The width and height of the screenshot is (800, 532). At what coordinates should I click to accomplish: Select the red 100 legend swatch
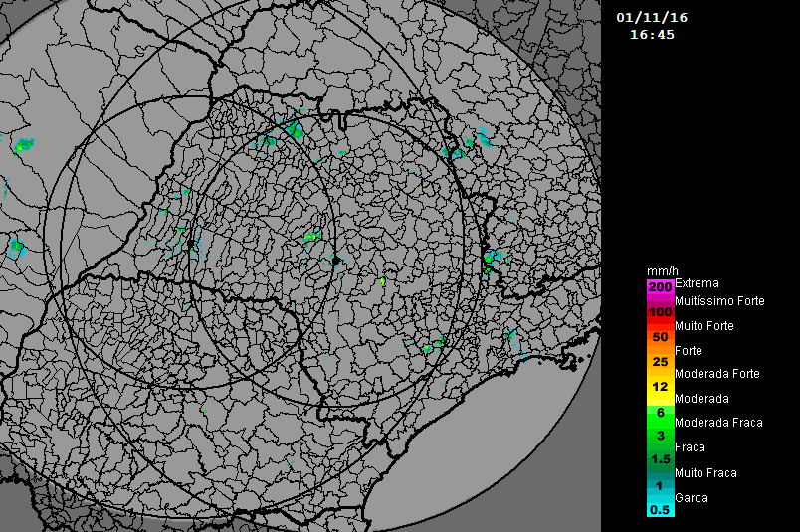(x=660, y=312)
